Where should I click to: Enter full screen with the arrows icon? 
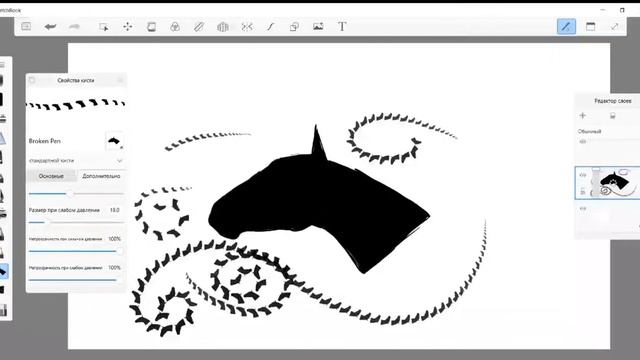(x=614, y=27)
